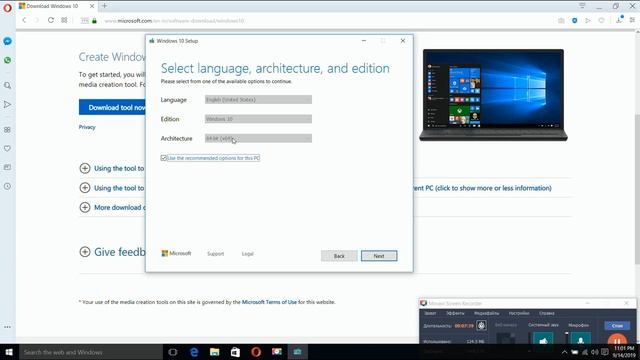The image size is (640, 360).
Task: Click the timer icon beside recording duration
Action: pos(482,326)
